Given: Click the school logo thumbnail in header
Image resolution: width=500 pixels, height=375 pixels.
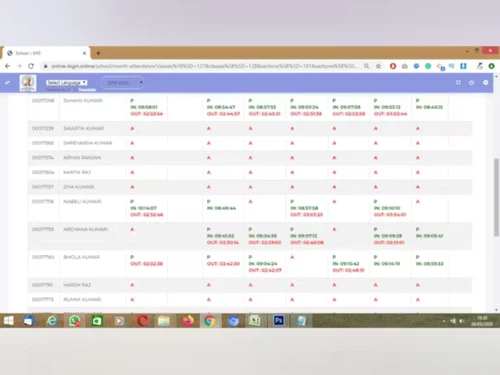Looking at the screenshot, I should [28, 83].
